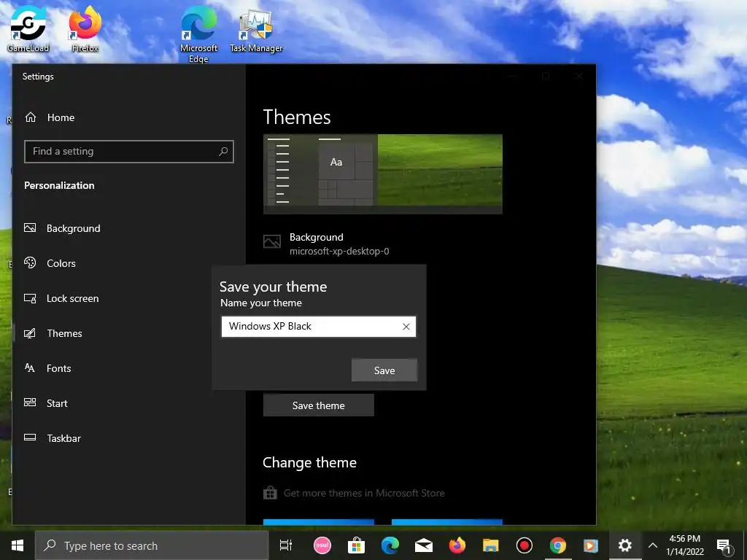Open Action Center notifications icon

[724, 546]
